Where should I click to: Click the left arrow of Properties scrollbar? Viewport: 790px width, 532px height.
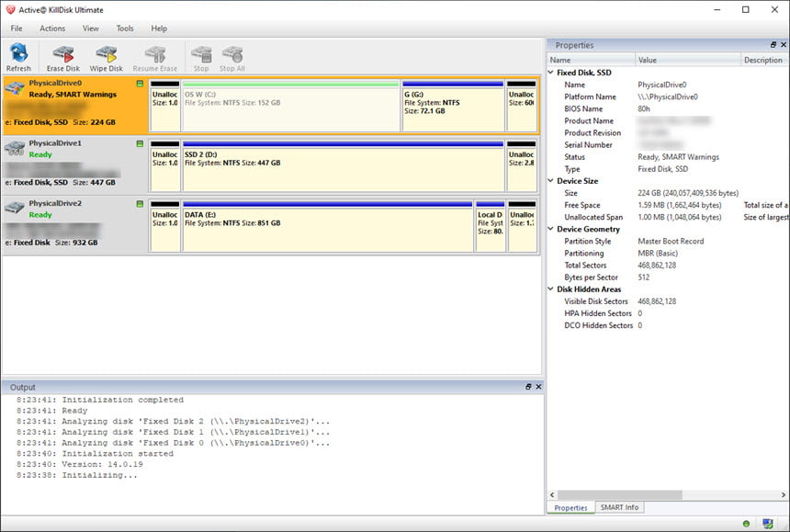coord(552,494)
